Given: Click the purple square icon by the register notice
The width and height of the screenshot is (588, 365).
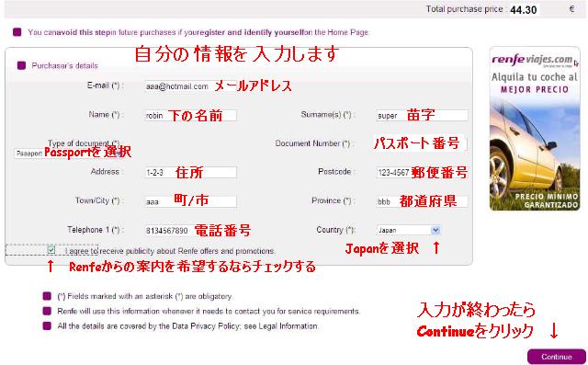Looking at the screenshot, I should (17, 32).
